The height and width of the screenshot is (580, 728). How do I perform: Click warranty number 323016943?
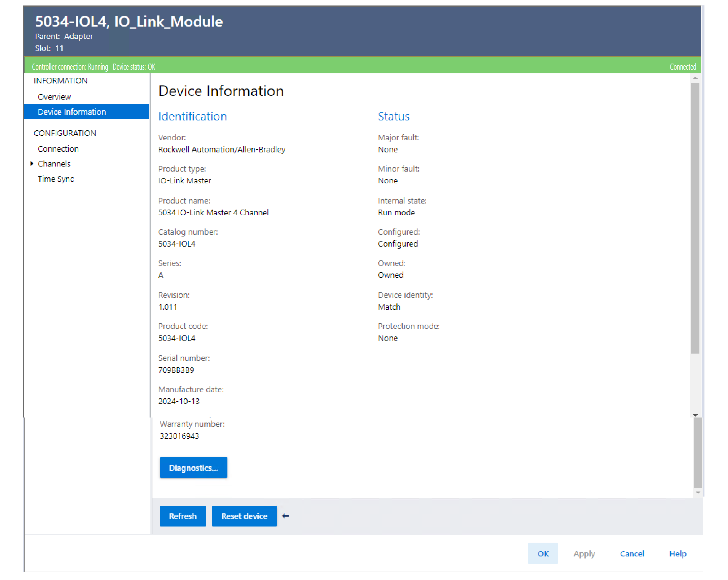[x=179, y=436]
